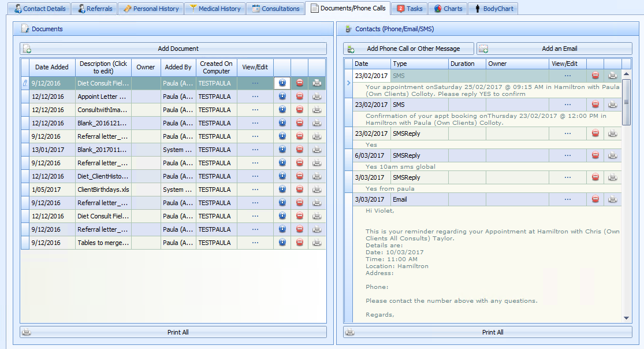The width and height of the screenshot is (644, 349).
Task: Print the Blank_2016121 document
Action: click(x=317, y=123)
